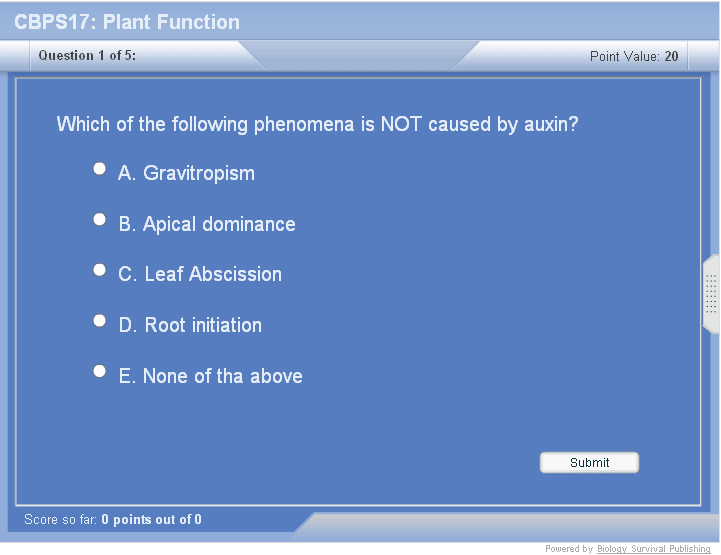Viewport: 721px width, 555px height.
Task: Click the 'Question 1 of 5' indicator
Action: (87, 56)
